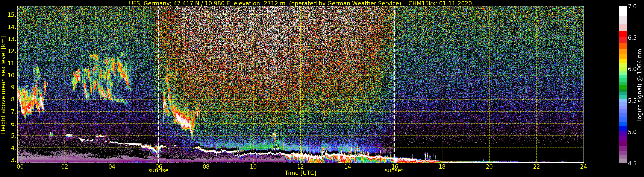Image resolution: width=644 pixels, height=177 pixels.
Task: Click the white dashed sunrise marker line
Action: coord(159,85)
